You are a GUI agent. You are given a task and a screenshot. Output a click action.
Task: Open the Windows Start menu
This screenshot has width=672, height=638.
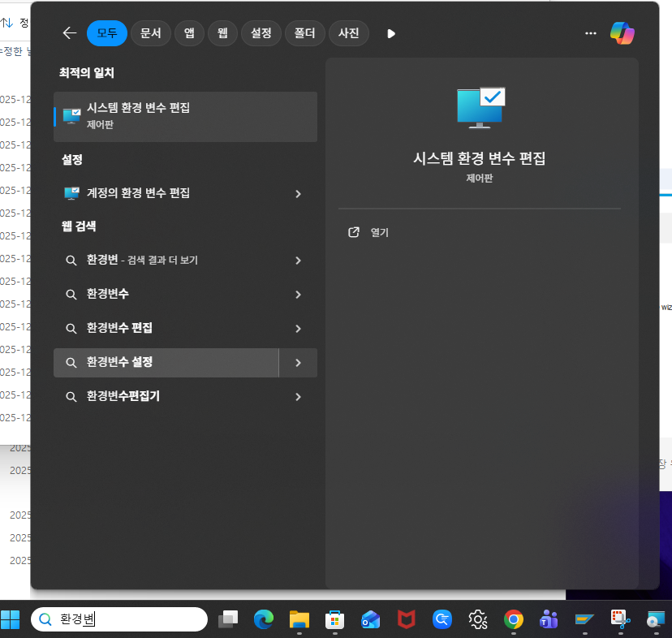(11, 619)
